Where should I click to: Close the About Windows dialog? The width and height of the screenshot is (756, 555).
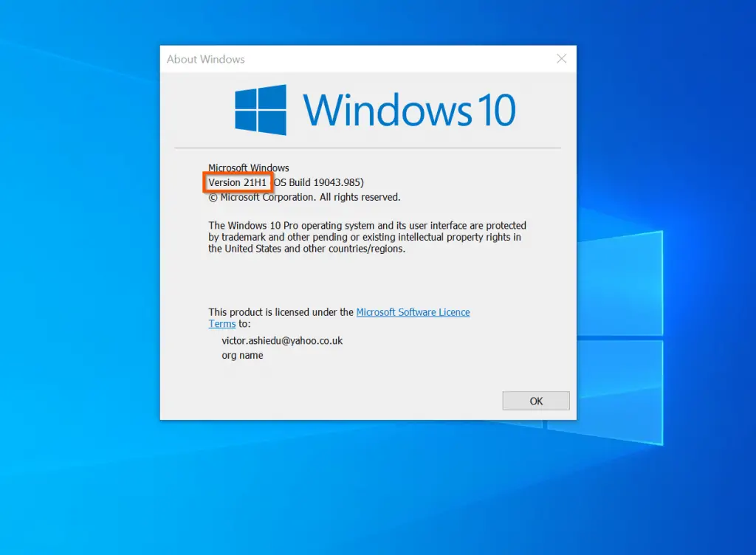coord(561,59)
